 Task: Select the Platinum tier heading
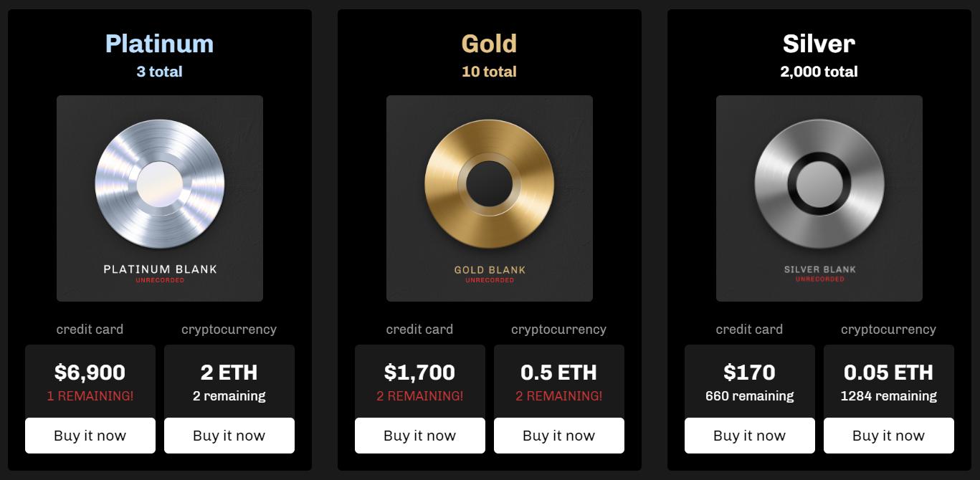[160, 44]
